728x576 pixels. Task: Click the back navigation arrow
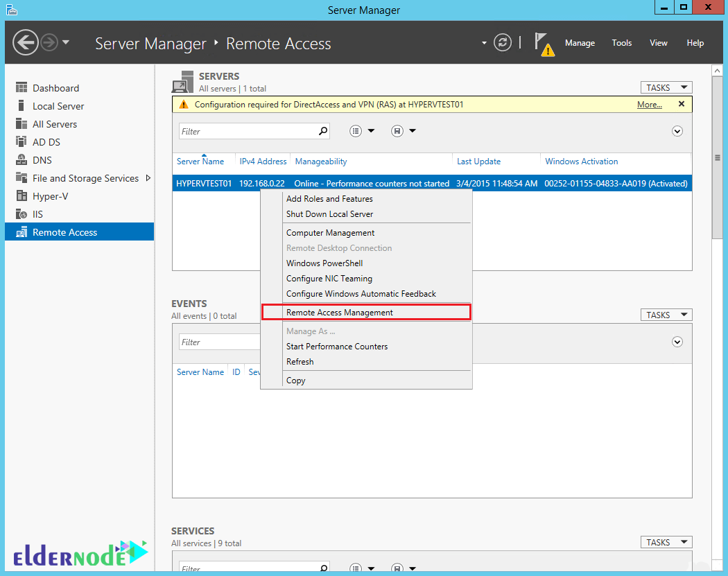click(25, 43)
